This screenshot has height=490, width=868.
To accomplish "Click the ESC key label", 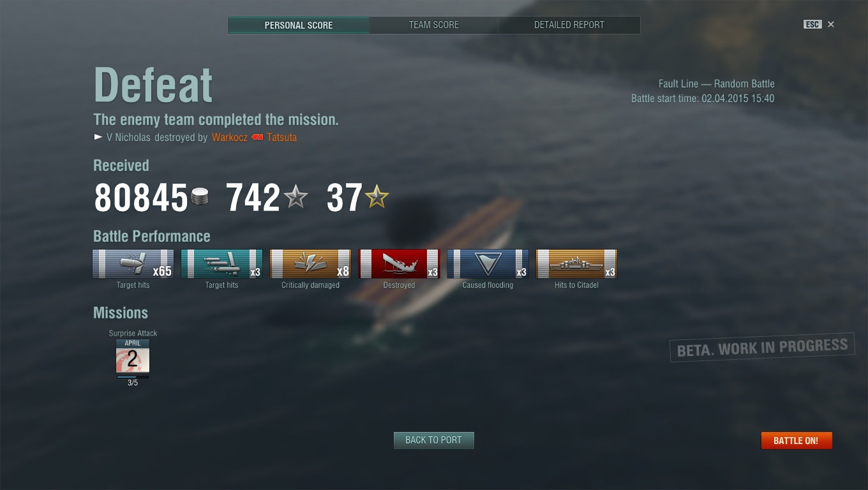I will tap(812, 24).
